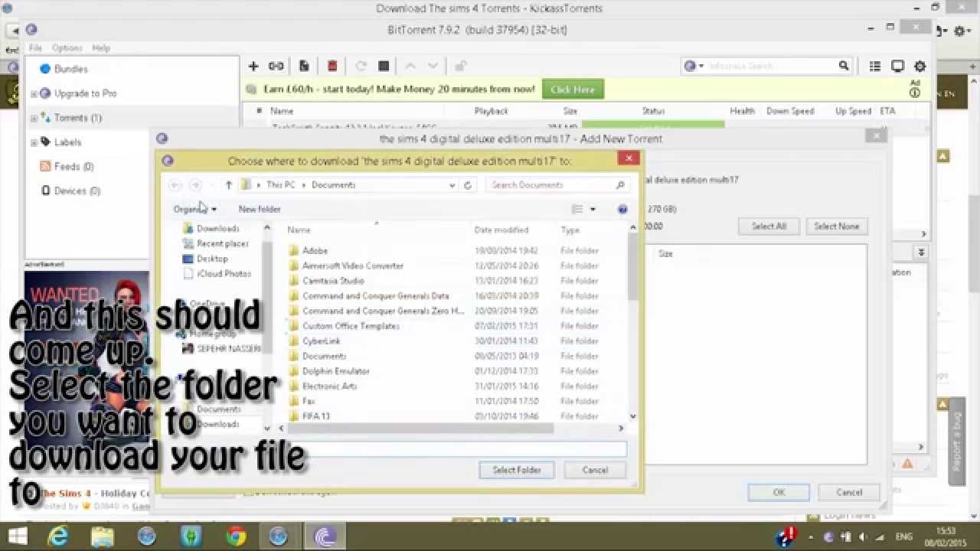Image resolution: width=980 pixels, height=551 pixels.
Task: Click the Type column header in dialog
Action: 570,230
